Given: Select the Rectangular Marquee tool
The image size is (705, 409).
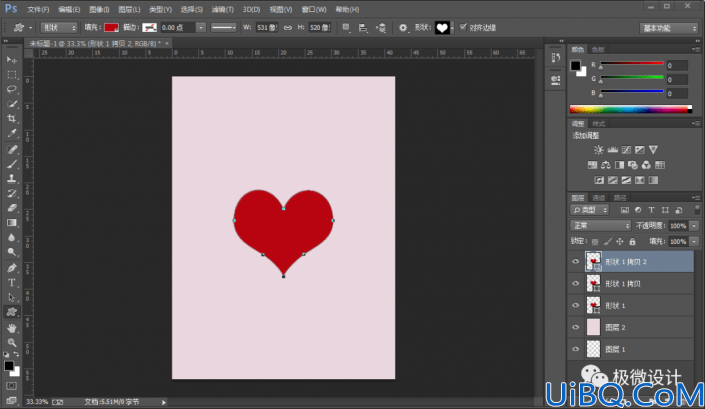Looking at the screenshot, I should 12,75.
